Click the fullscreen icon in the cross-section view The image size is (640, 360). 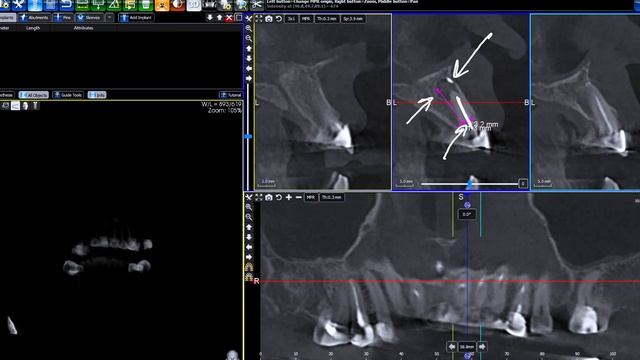pos(259,19)
